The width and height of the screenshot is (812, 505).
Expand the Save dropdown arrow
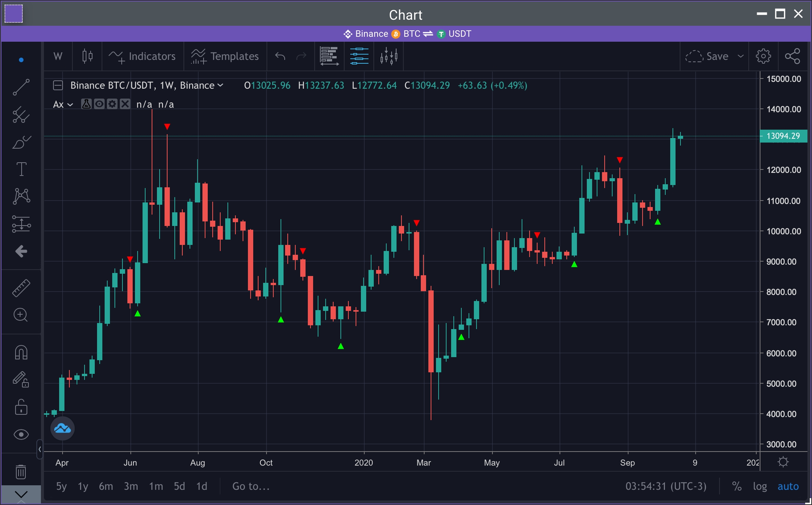tap(740, 56)
